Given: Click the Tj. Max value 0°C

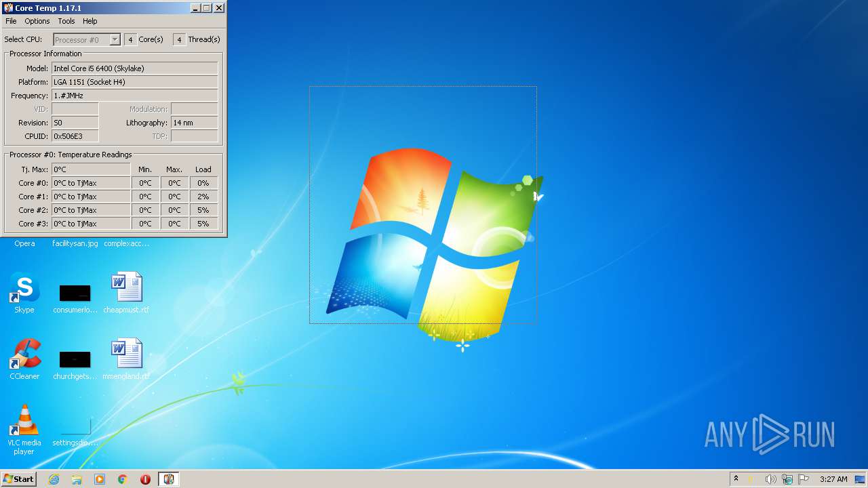Looking at the screenshot, I should 91,169.
